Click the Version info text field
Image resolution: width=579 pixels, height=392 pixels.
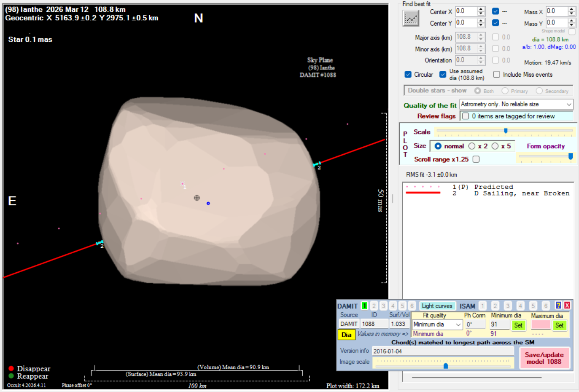443,351
